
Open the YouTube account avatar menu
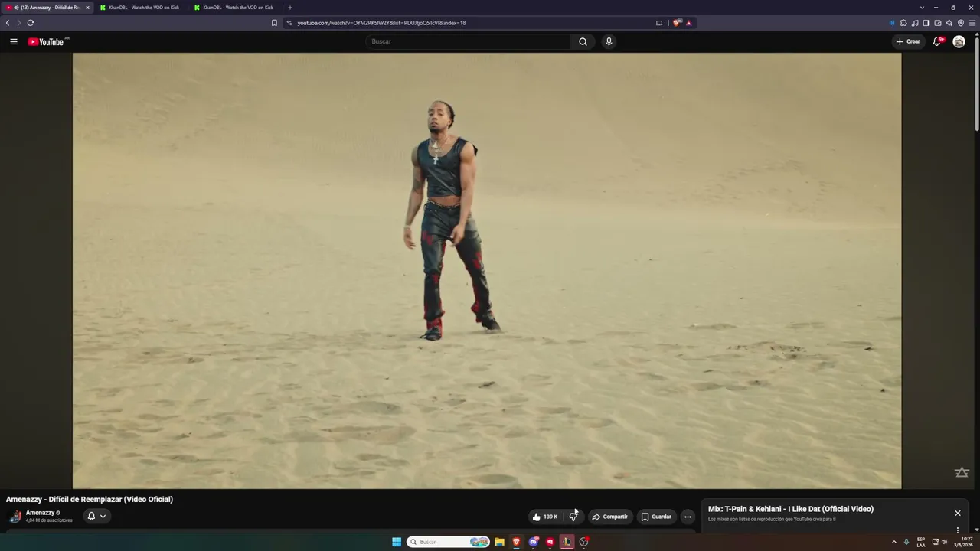point(959,41)
